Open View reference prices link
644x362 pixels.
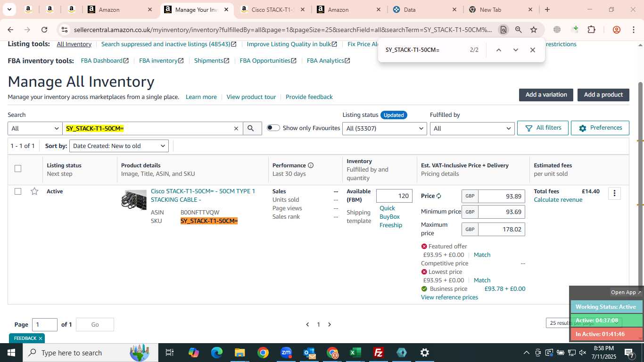(449, 297)
